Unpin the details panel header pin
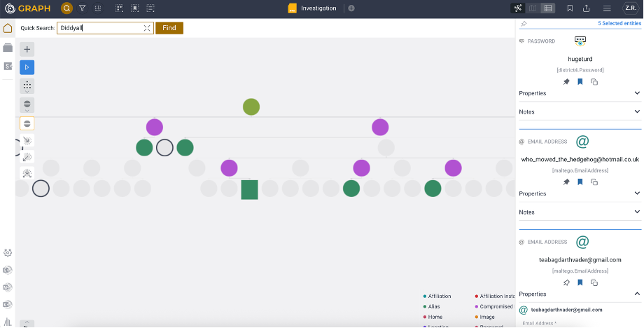 tap(524, 24)
